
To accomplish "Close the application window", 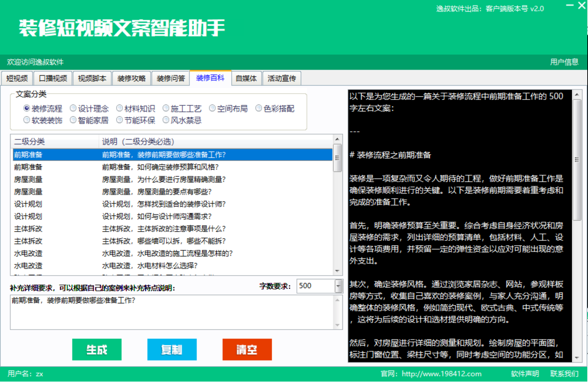I will (x=582, y=5).
